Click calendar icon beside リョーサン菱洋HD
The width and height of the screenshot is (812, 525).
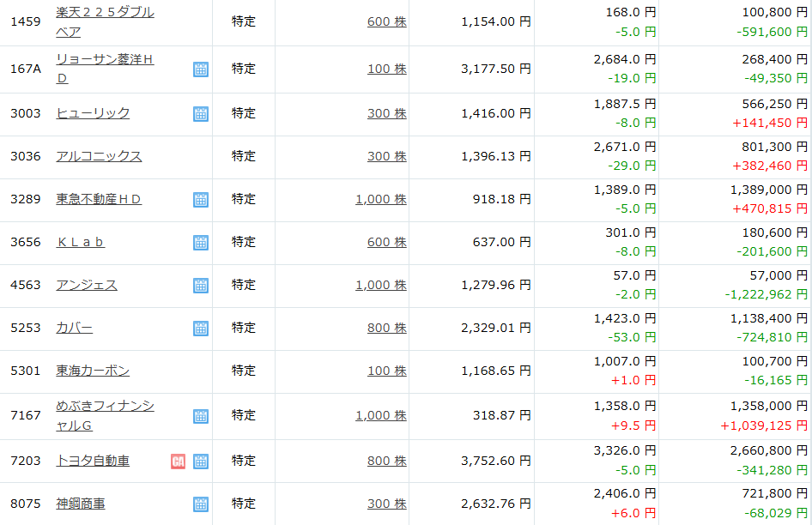(201, 69)
